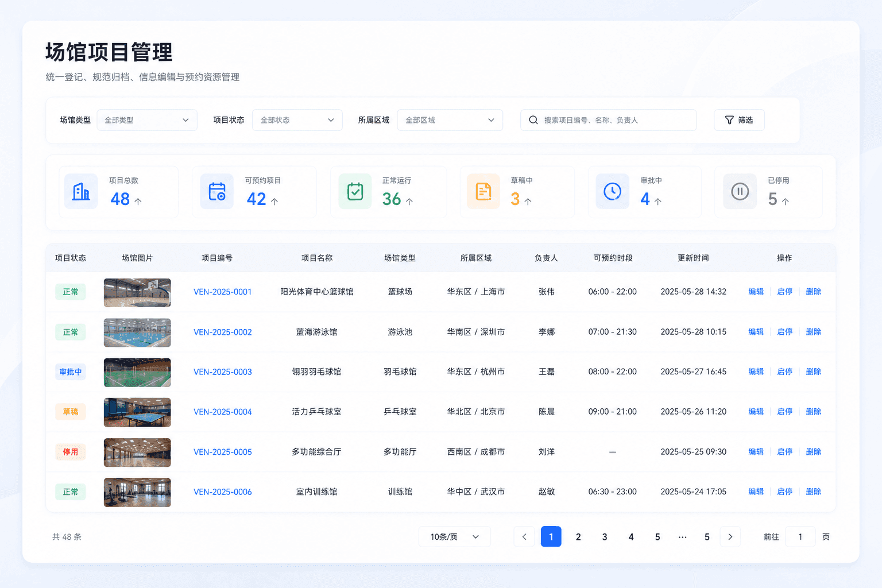This screenshot has width=882, height=588.
Task: Edit the 阳光体育中心篮球馆 row
Action: coord(756,292)
